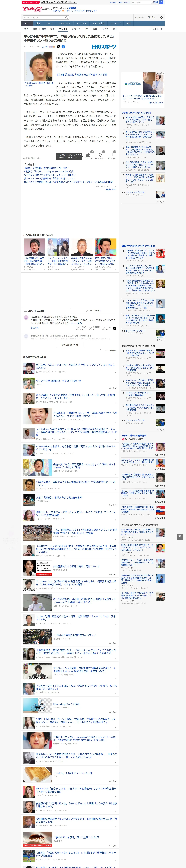Open the トップ navigation tab

coord(27,24)
